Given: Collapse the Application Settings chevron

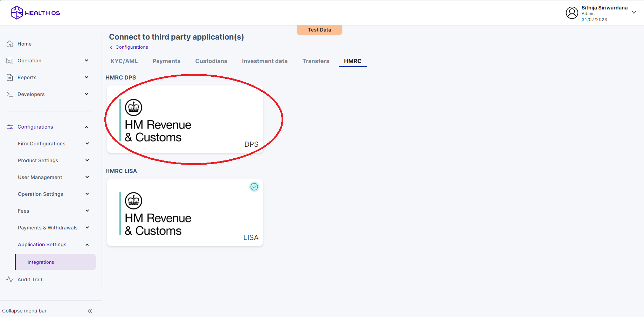Looking at the screenshot, I should pos(87,244).
